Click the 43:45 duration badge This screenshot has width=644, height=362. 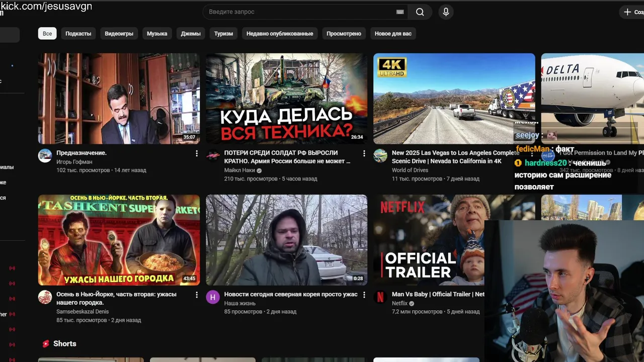pos(189,279)
